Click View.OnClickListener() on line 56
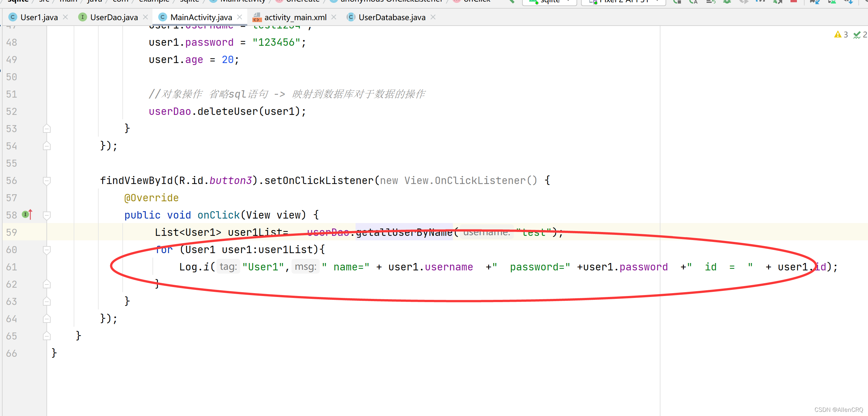The height and width of the screenshot is (416, 868). coord(471,181)
